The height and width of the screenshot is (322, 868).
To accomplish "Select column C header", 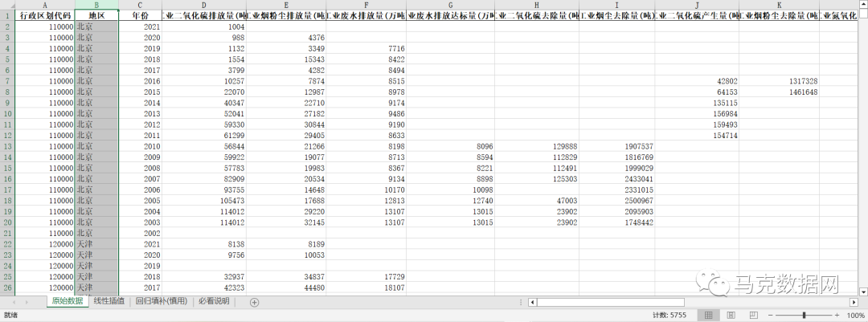I will 140,5.
